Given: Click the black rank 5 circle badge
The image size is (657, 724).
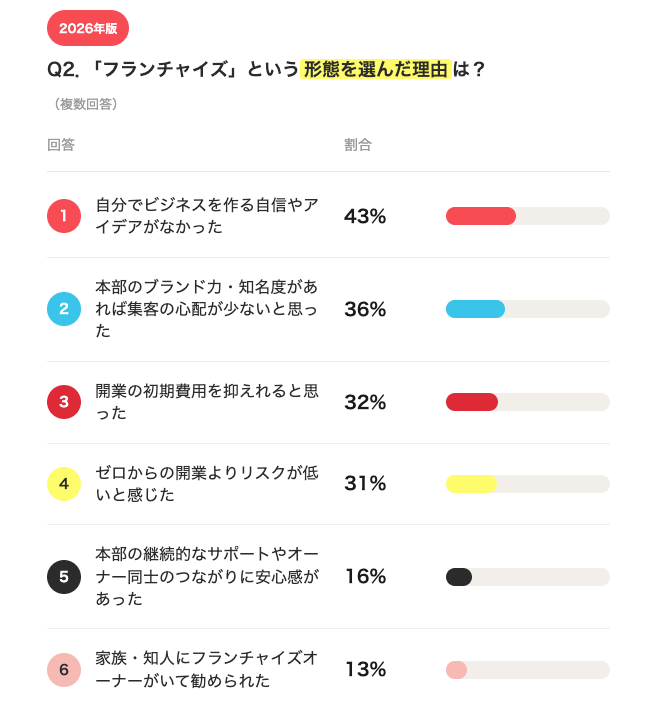Looking at the screenshot, I should 64,577.
